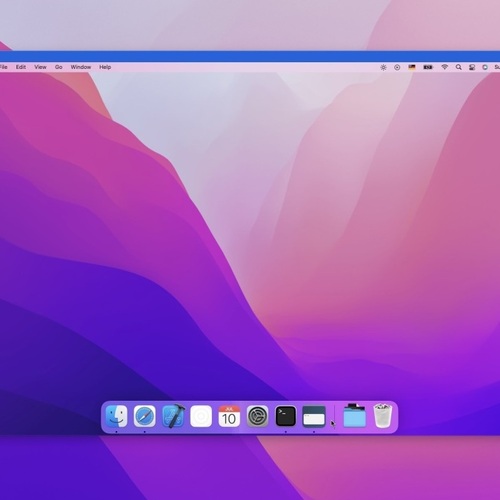
Task: Click the battery status icon
Action: [428, 67]
